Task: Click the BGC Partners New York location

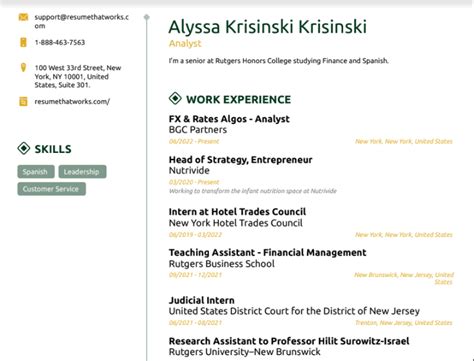Action: pos(404,141)
